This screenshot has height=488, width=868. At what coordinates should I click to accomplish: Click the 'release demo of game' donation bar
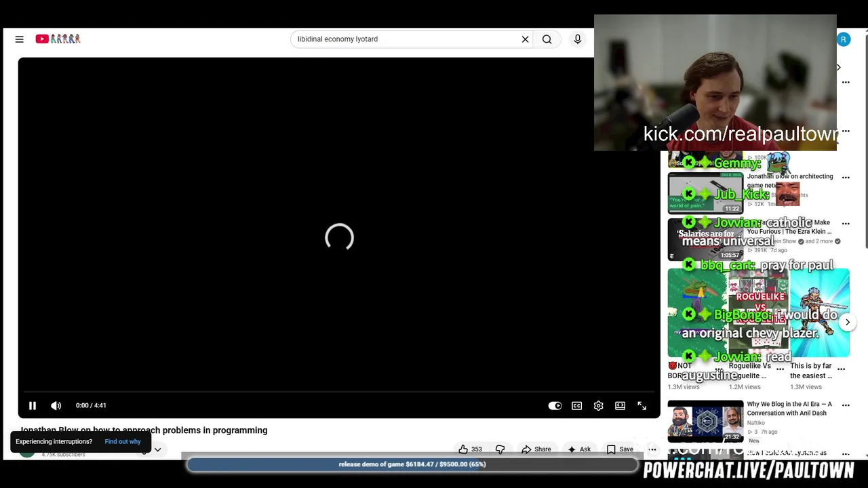412,464
